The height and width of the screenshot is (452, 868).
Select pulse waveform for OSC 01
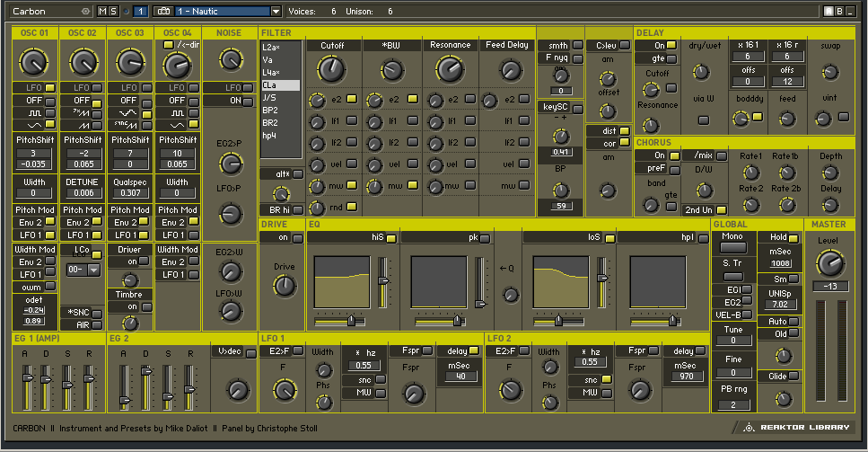click(x=50, y=113)
